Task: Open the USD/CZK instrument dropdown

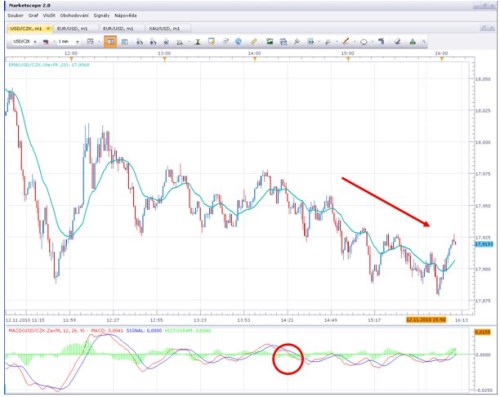Action: coord(35,42)
